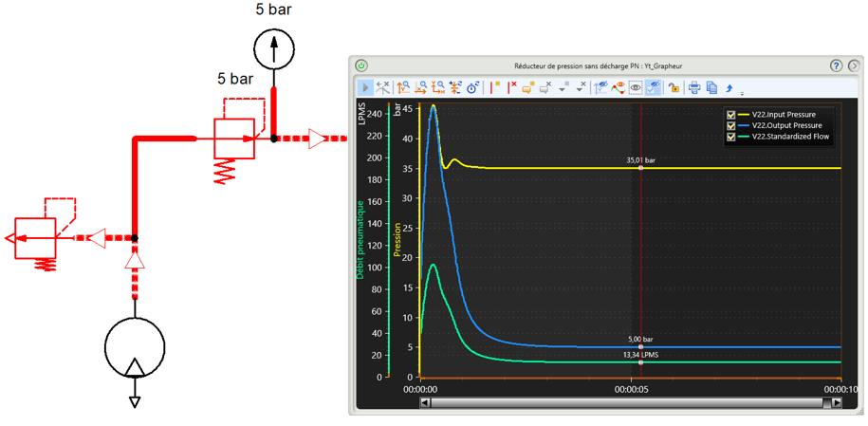Add an annotation with the orange speech bubble
The image size is (868, 426).
pos(528,87)
